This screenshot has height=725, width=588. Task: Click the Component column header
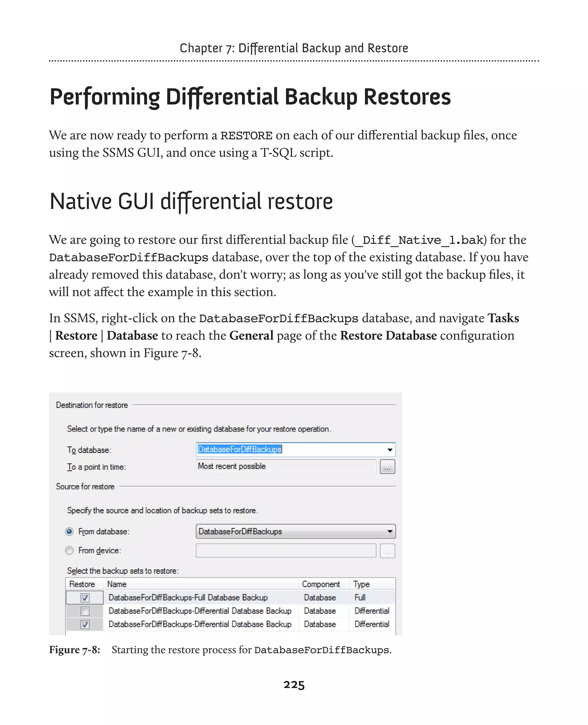pyautogui.click(x=324, y=584)
